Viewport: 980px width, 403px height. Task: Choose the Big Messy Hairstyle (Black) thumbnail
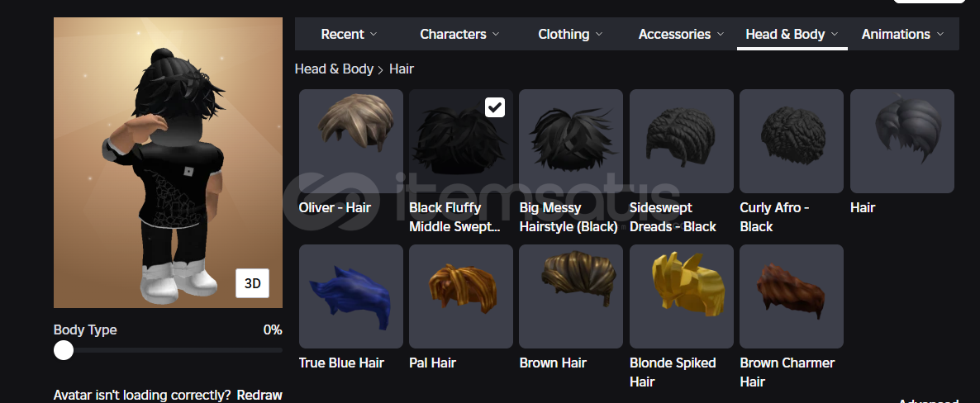pos(571,141)
